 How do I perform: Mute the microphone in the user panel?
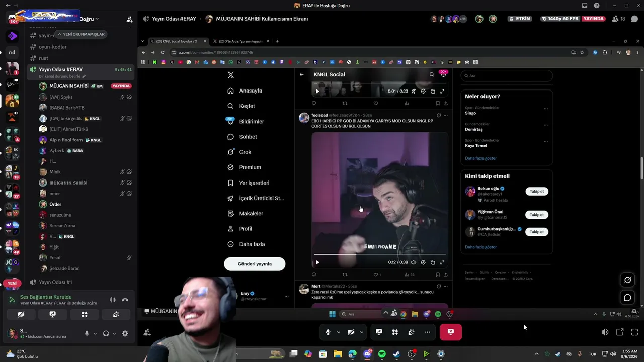coord(87,333)
